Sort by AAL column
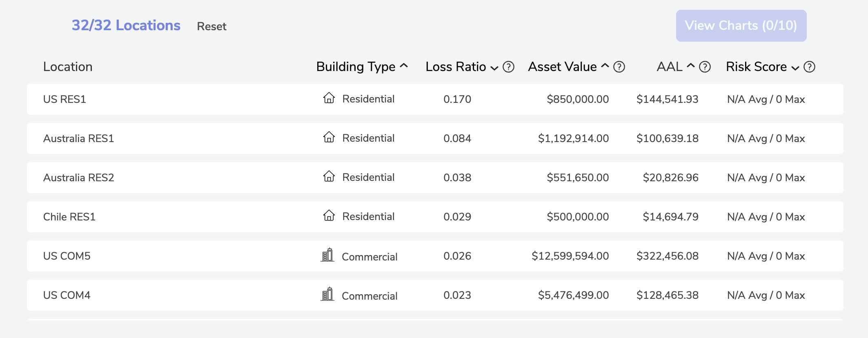868x338 pixels. click(676, 67)
